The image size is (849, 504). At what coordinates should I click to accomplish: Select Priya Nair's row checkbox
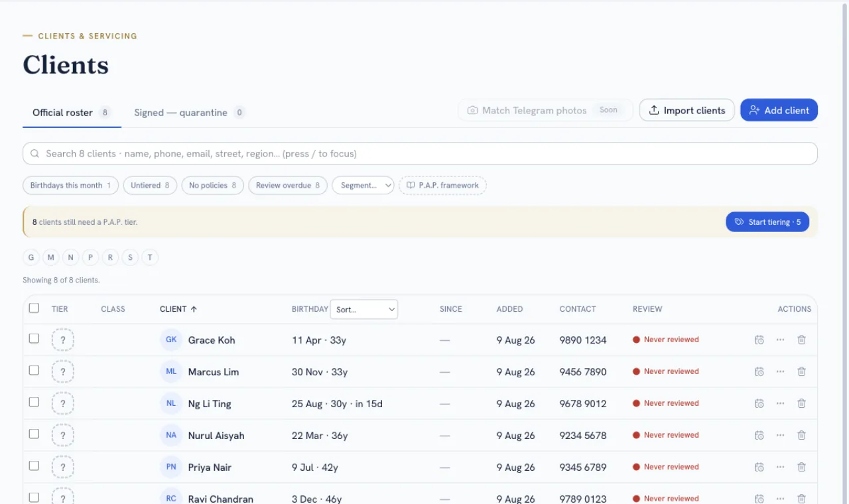34,466
